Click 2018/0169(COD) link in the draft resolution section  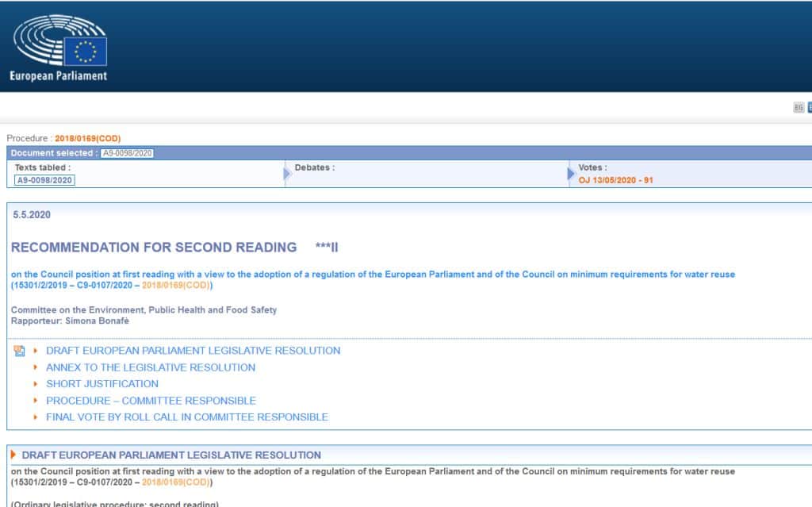[176, 482]
